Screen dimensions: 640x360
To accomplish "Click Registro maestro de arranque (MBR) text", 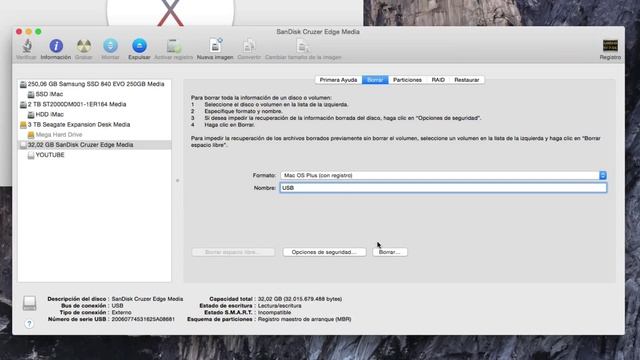I will coord(304,319).
